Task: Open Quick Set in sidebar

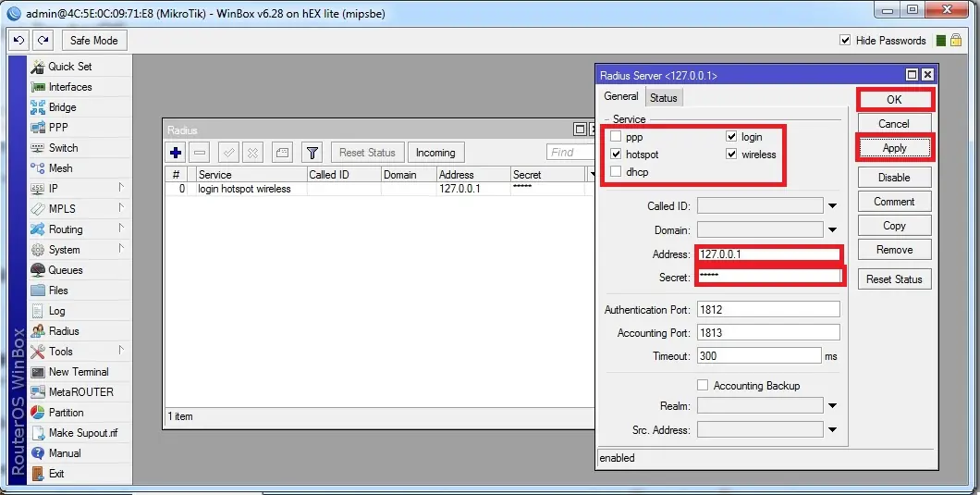Action: click(x=70, y=67)
